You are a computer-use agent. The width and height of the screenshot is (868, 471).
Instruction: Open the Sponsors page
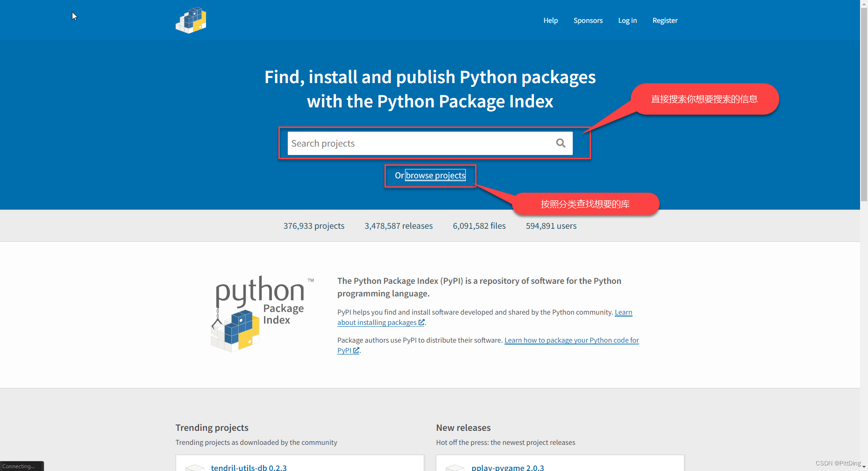pyautogui.click(x=588, y=21)
